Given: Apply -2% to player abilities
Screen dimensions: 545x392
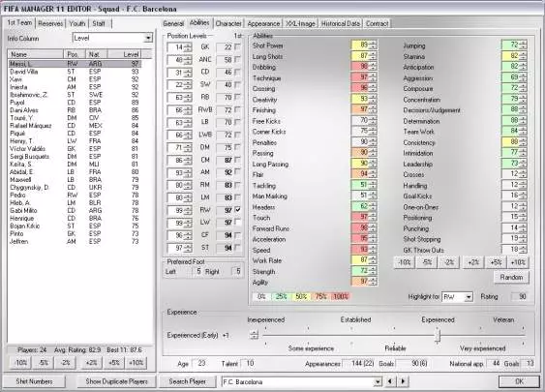Looking at the screenshot, I should coord(449,262).
